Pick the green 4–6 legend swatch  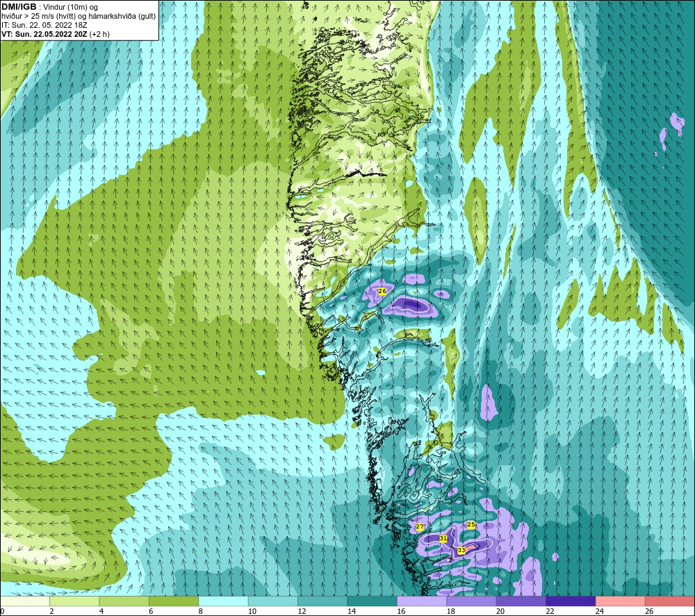(x=124, y=601)
